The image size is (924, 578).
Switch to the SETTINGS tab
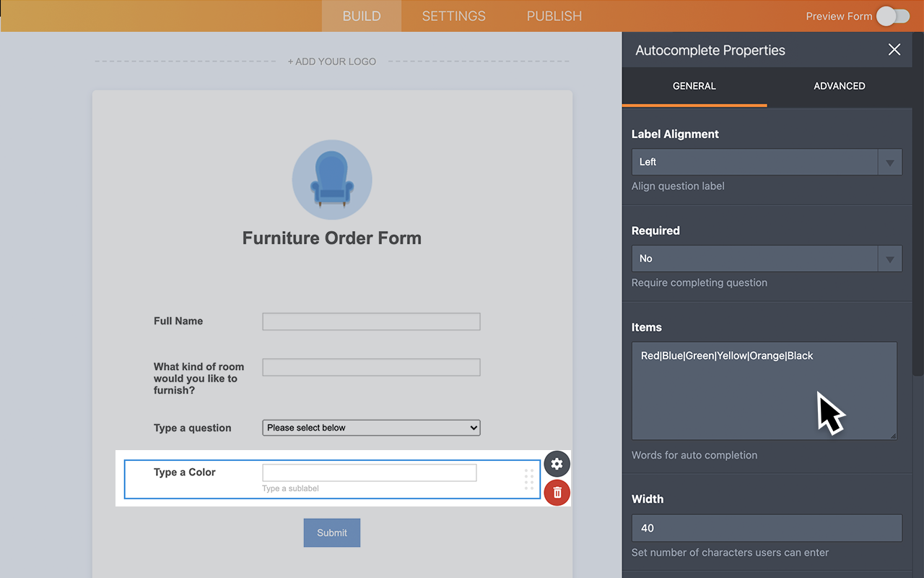[x=453, y=16]
